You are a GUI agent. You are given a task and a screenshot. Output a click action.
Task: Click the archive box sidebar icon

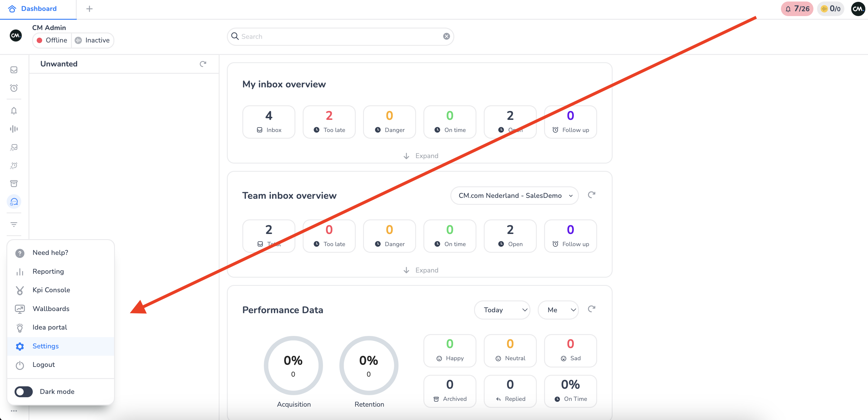coord(14,183)
